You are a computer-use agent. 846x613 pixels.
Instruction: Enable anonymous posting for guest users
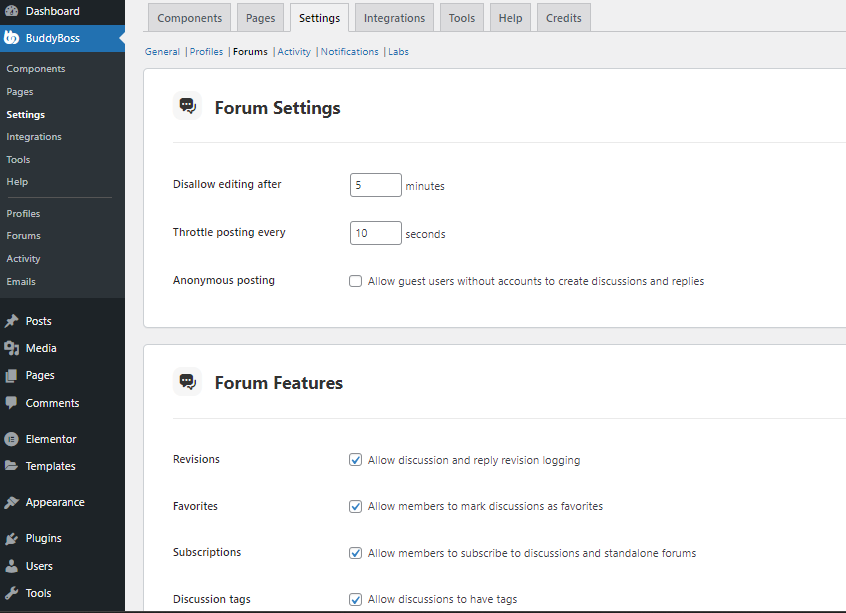pos(355,281)
